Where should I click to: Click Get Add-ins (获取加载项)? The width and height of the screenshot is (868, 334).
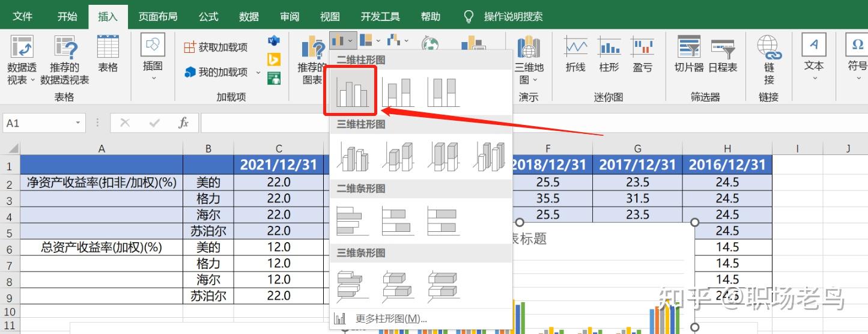[x=216, y=47]
